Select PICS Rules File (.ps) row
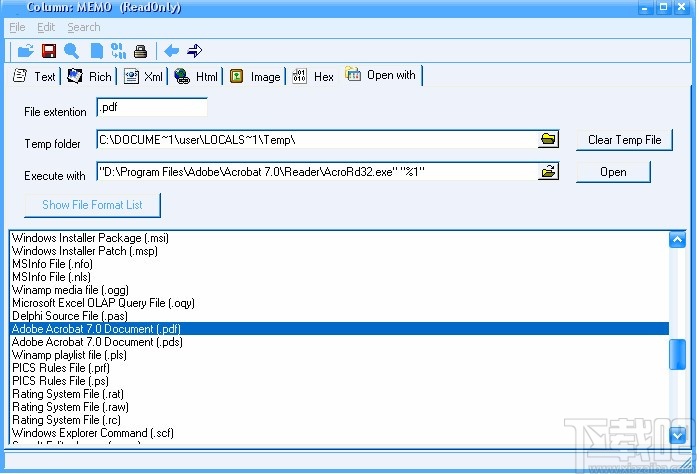The image size is (699, 474). tap(339, 381)
